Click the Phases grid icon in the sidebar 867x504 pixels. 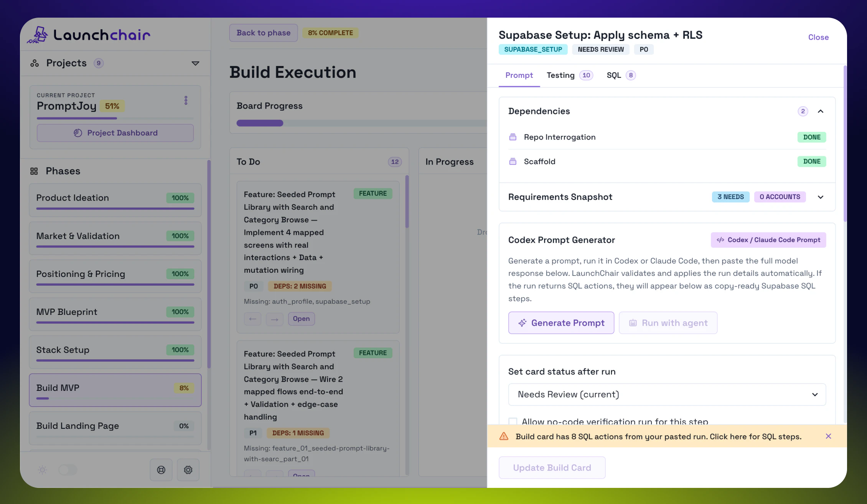[34, 171]
